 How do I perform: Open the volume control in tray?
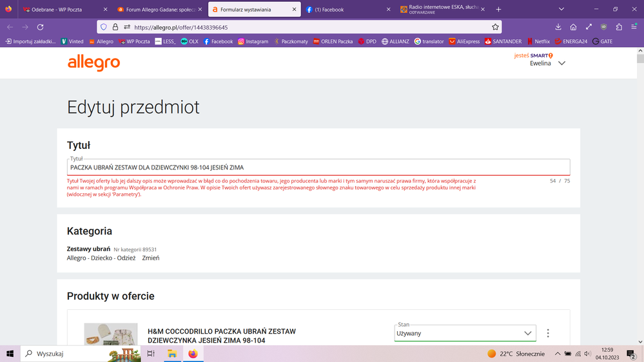588,354
